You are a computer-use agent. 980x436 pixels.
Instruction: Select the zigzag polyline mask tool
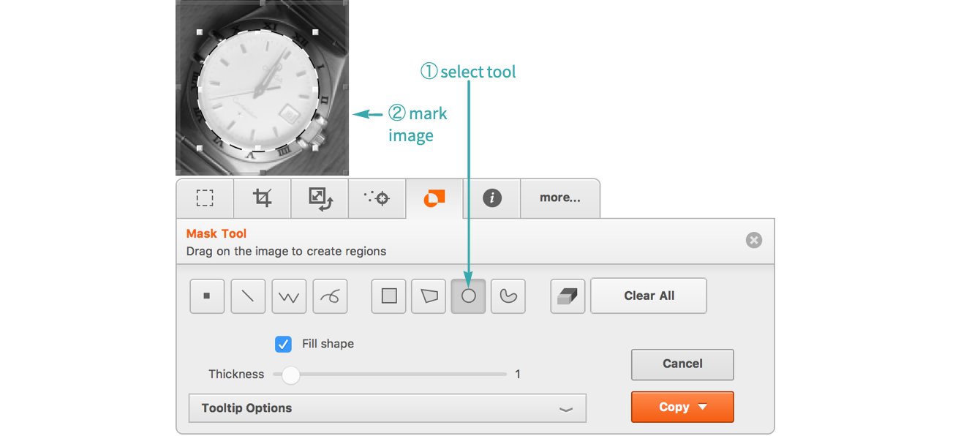click(289, 296)
